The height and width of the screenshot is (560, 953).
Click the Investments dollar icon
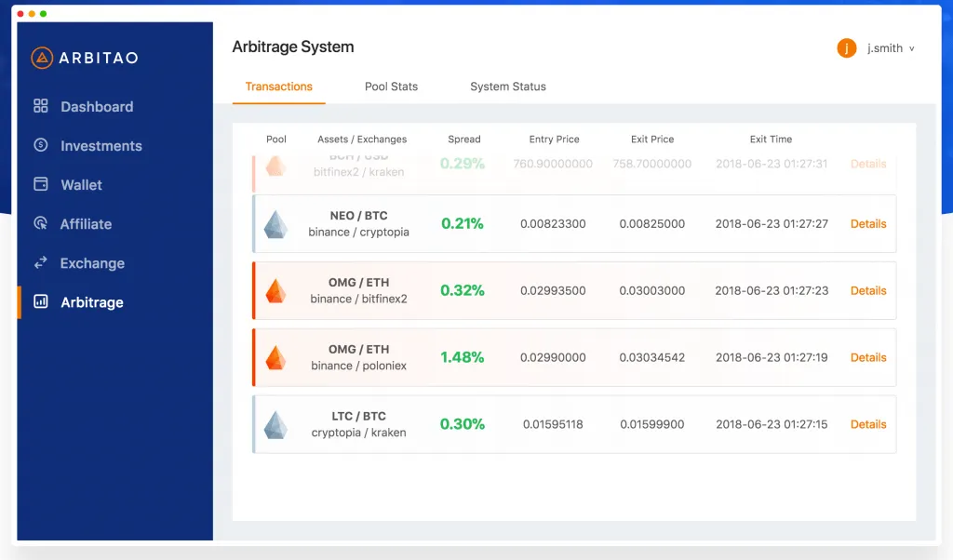[x=40, y=145]
